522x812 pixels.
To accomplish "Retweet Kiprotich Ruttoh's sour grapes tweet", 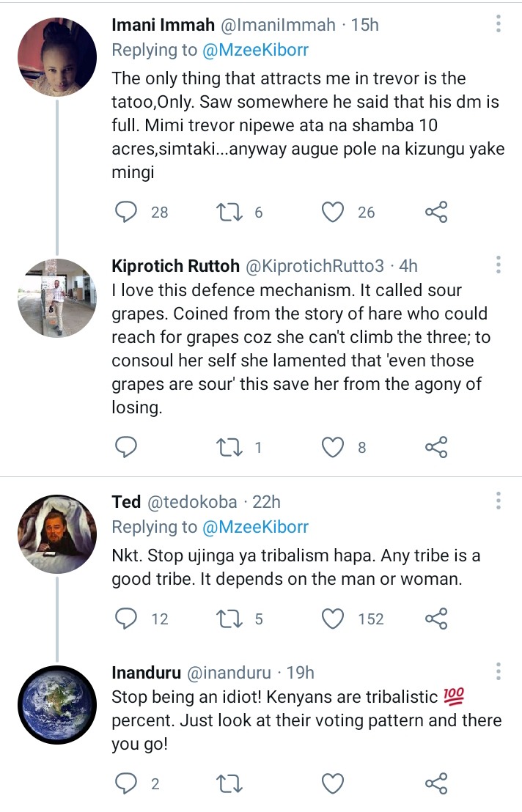I will coord(229,447).
